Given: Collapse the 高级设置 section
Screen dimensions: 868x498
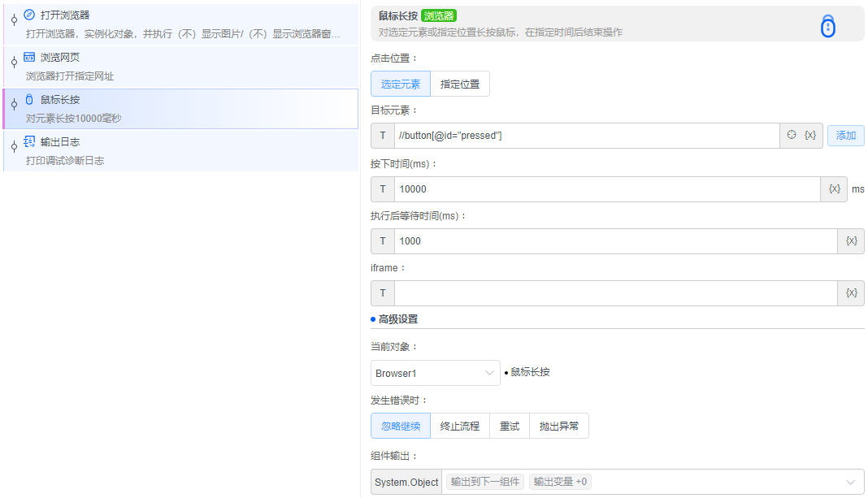Looking at the screenshot, I should coord(396,318).
